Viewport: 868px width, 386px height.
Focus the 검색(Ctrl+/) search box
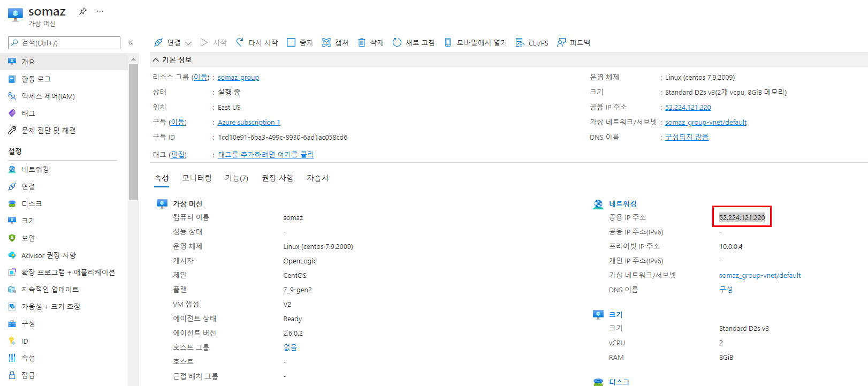64,43
